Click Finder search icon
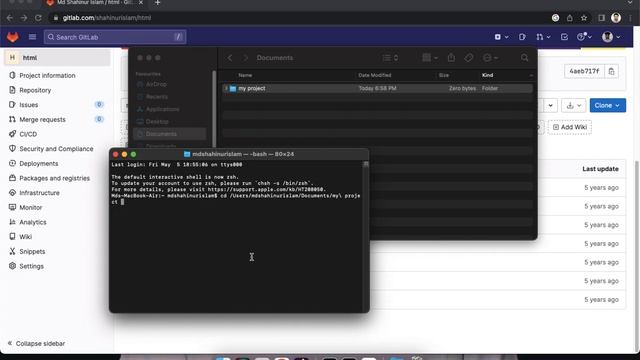 pyautogui.click(x=524, y=58)
